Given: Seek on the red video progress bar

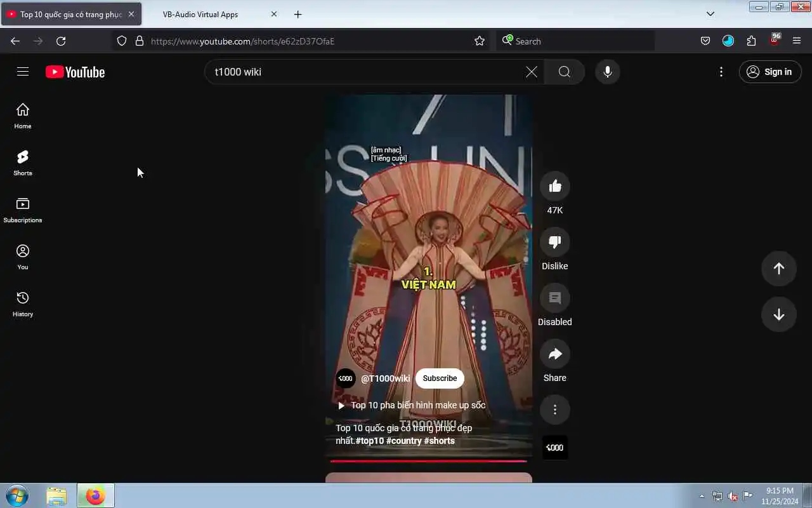Looking at the screenshot, I should point(428,461).
